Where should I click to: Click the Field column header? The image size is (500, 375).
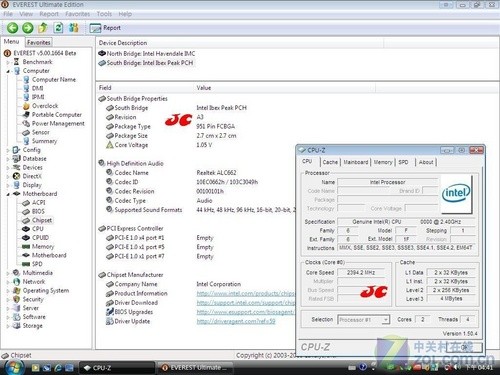click(145, 88)
